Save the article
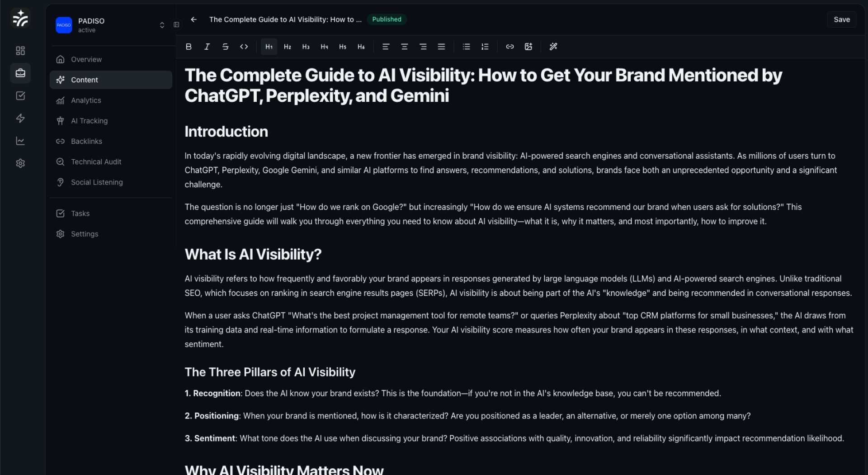This screenshot has width=868, height=475. (x=841, y=19)
